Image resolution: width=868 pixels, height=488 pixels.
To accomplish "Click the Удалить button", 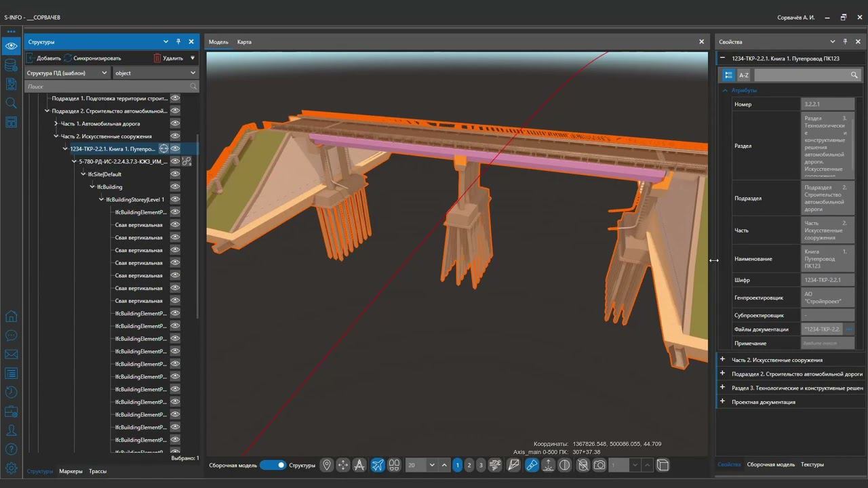I will 168,58.
